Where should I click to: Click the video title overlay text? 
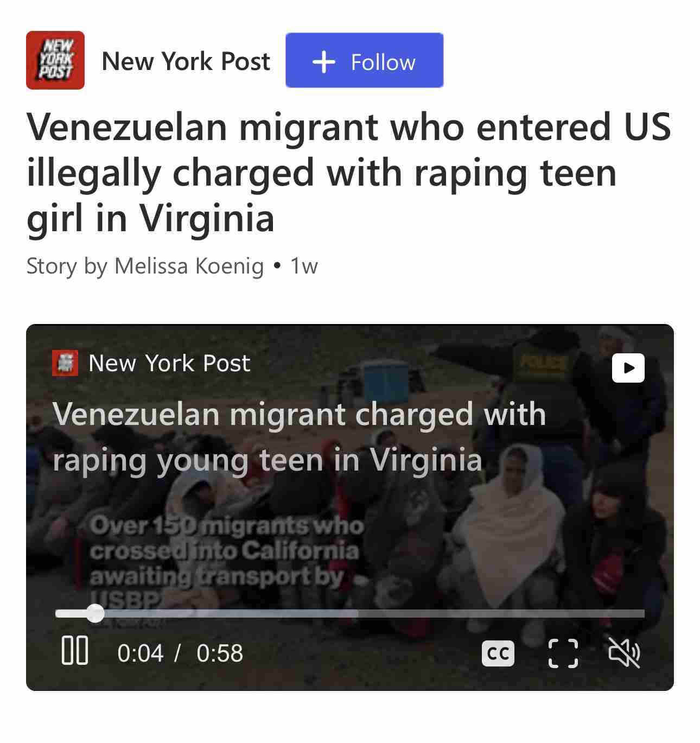pos(299,437)
